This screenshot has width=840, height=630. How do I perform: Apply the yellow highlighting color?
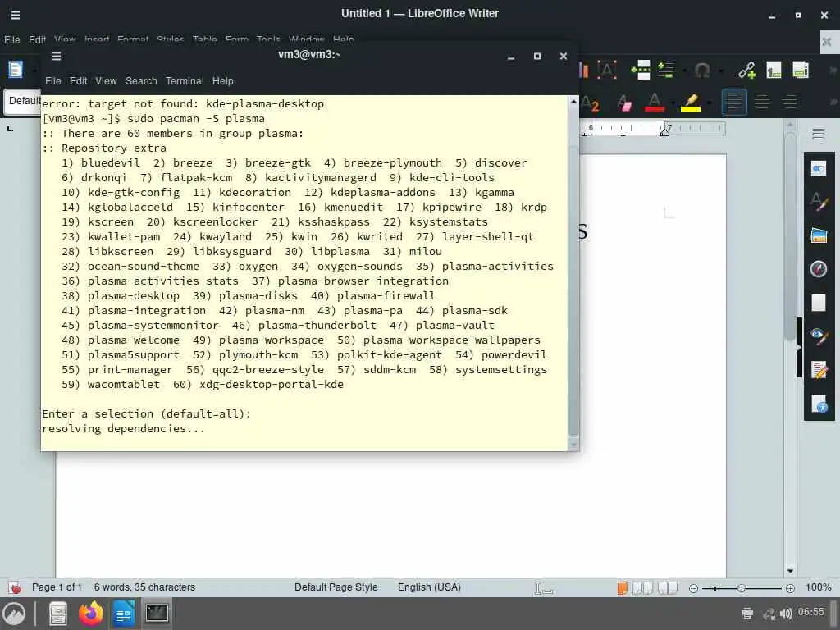pyautogui.click(x=691, y=103)
